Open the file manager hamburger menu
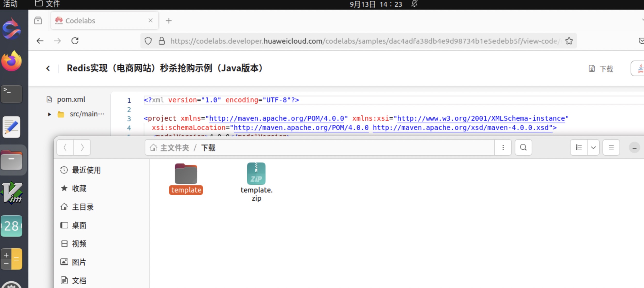 611,147
